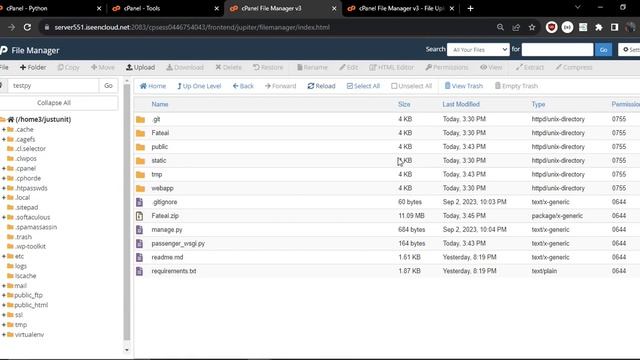The height and width of the screenshot is (360, 640).
Task: Click the manage.py file icon
Action: 140,230
